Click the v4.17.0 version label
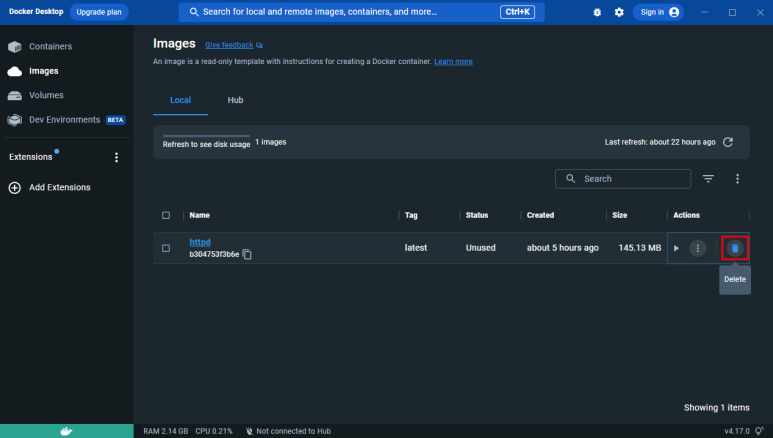Screen dimensions: 773x438 pyautogui.click(x=737, y=431)
